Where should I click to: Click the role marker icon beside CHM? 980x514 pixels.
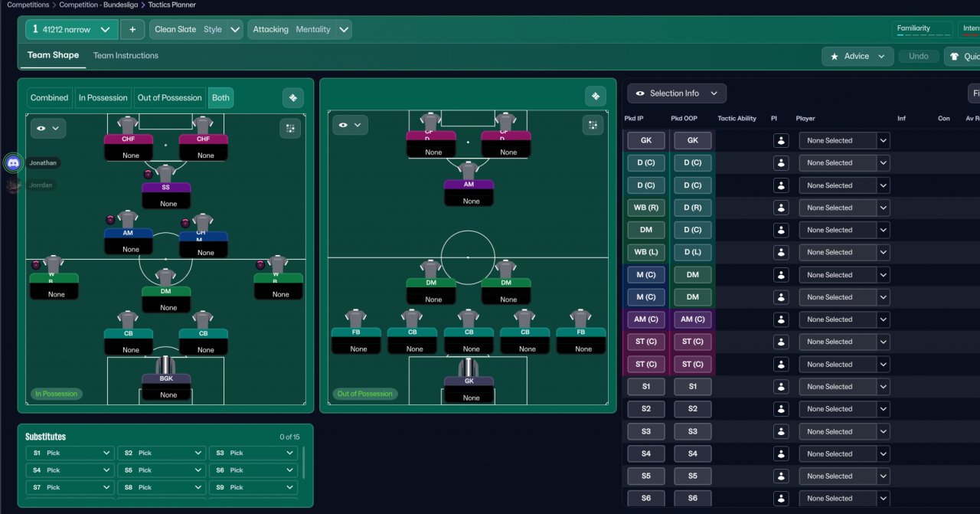(x=185, y=223)
